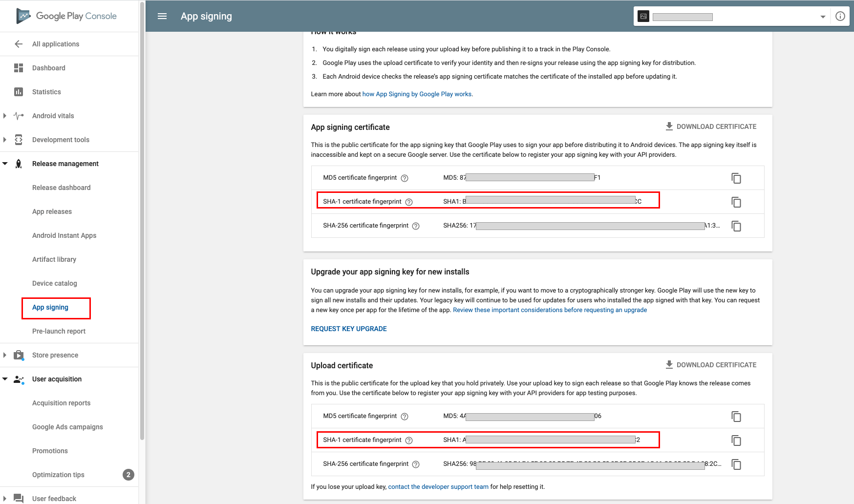Open help for app signing SHA-256 fingerprint

pos(416,226)
